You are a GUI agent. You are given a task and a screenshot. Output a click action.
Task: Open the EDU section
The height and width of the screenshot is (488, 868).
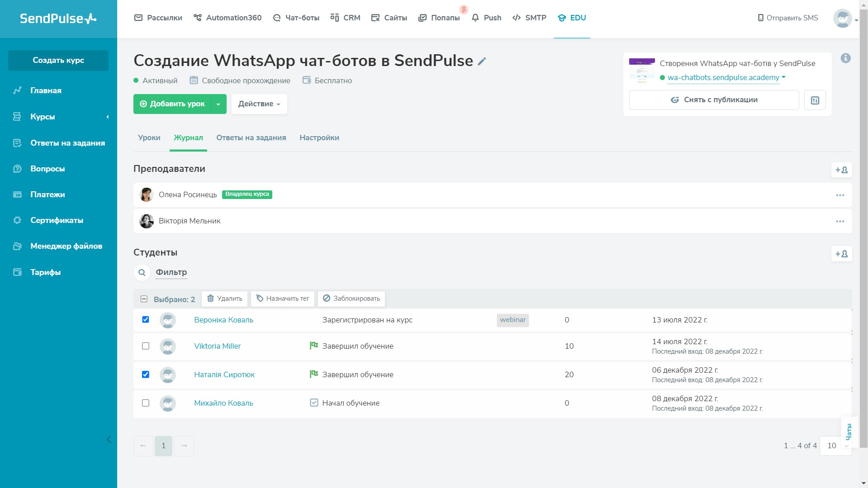pos(572,18)
